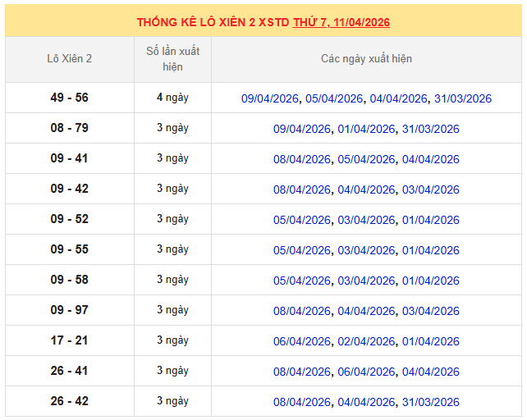
Task: Open 05/04/2026 link in 09 - 55 row
Action: (x=302, y=250)
